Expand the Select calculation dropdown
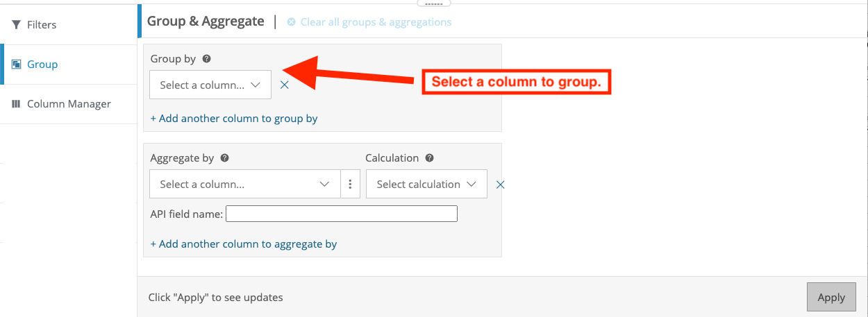 click(x=426, y=185)
